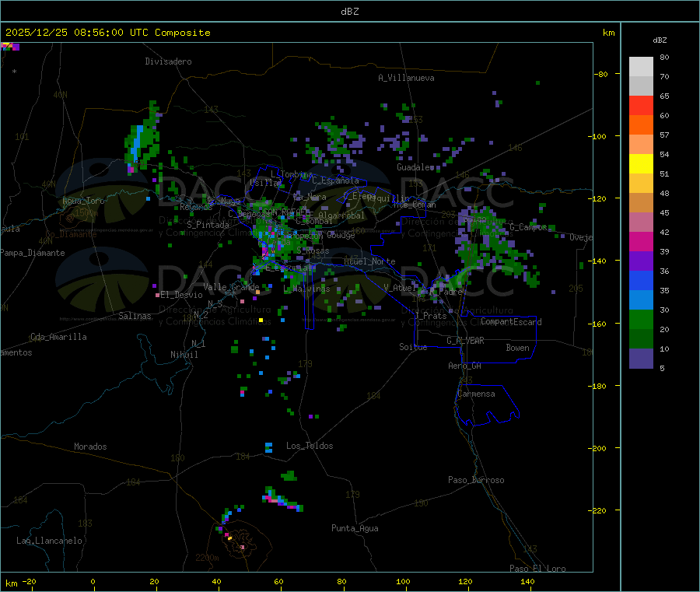Click the J_Prats label
The image size is (700, 592).
click(x=430, y=316)
